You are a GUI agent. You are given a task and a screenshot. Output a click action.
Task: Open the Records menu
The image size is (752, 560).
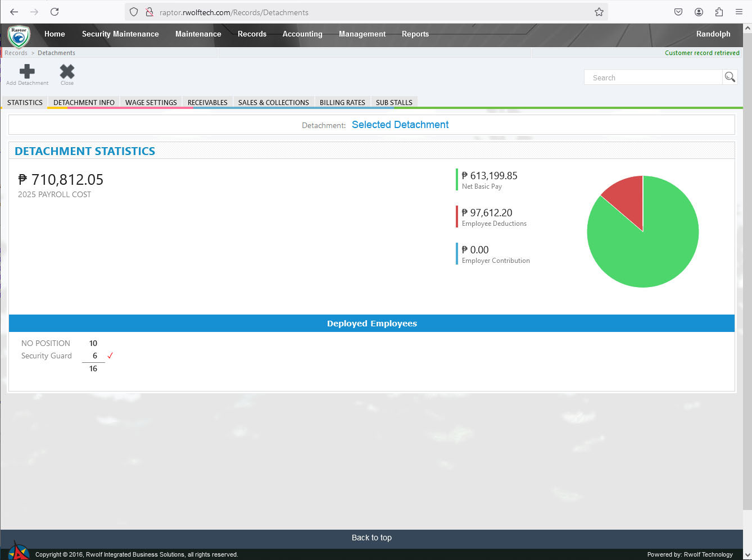252,34
